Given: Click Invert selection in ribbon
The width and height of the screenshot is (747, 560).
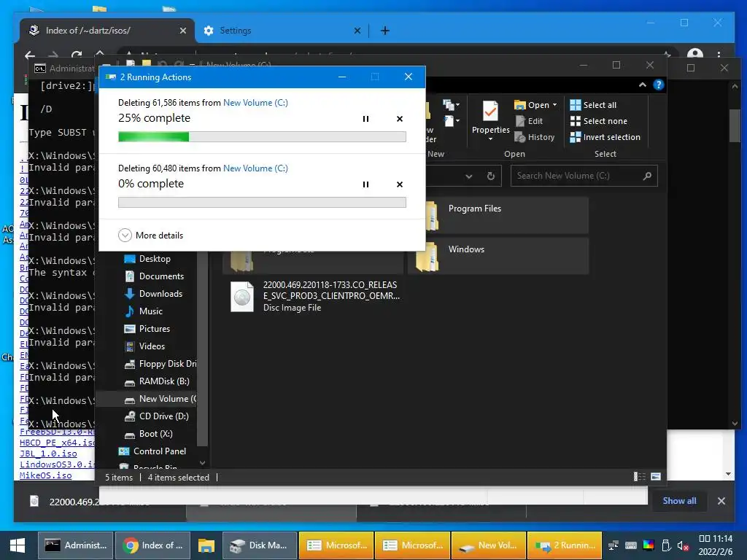Looking at the screenshot, I should pos(605,137).
